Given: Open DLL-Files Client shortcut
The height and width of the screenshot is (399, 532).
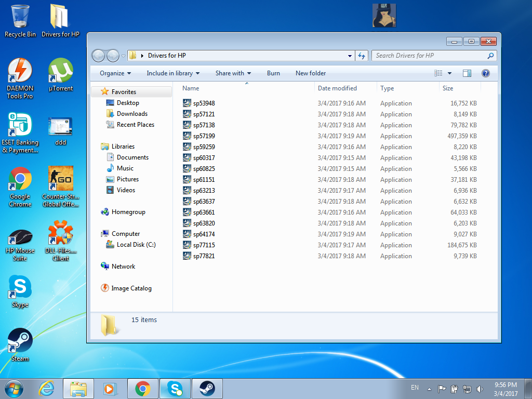Looking at the screenshot, I should (60, 241).
